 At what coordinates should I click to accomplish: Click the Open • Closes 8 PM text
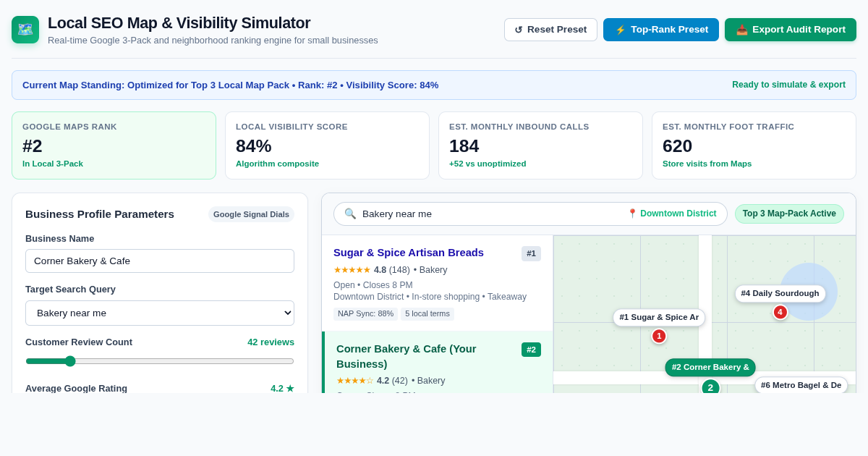373,285
